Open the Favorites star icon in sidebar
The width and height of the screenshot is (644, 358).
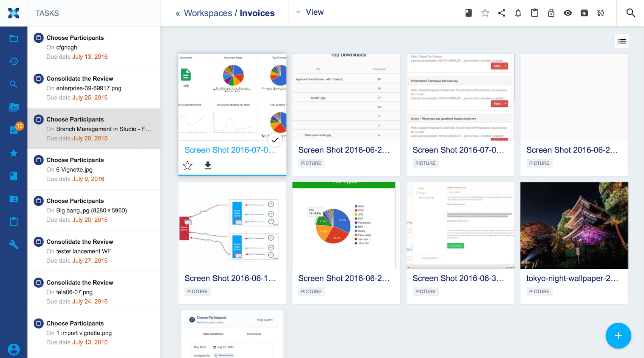pos(14,153)
